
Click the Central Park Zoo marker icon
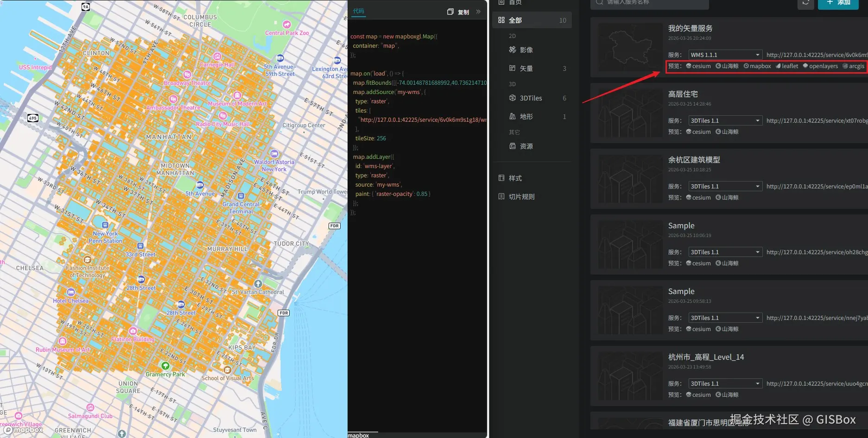(x=287, y=25)
